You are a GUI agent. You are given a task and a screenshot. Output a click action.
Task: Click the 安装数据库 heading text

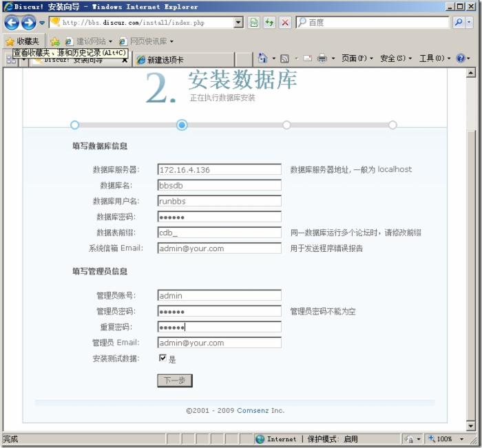242,80
